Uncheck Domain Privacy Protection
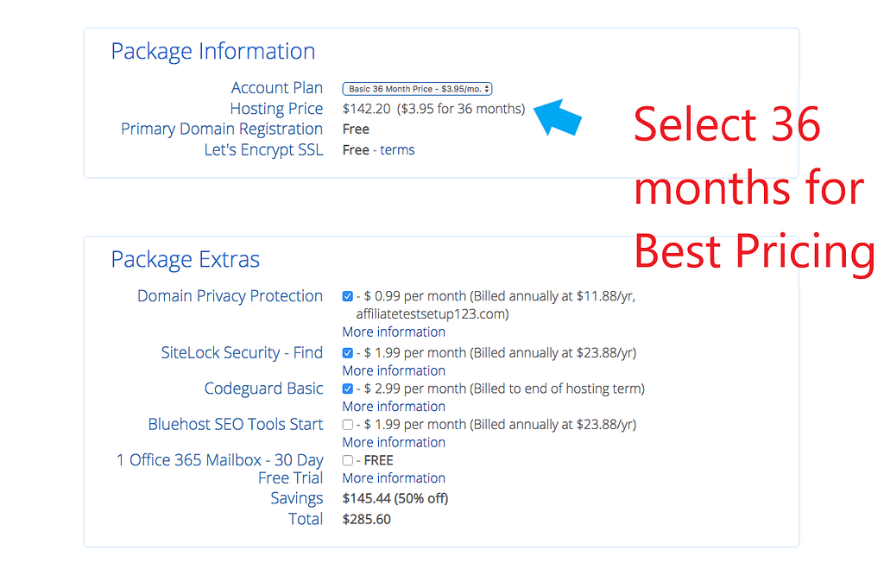The height and width of the screenshot is (588, 884). (x=348, y=295)
